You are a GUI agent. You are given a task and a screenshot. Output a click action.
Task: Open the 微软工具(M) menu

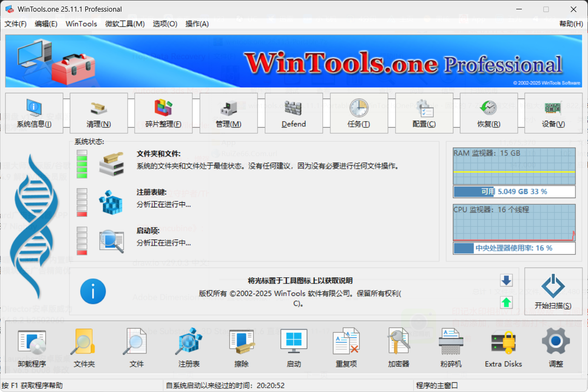(x=125, y=24)
